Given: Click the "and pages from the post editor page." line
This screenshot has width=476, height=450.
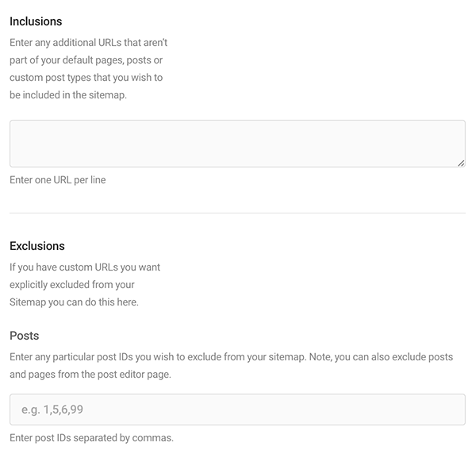Looking at the screenshot, I should [90, 375].
